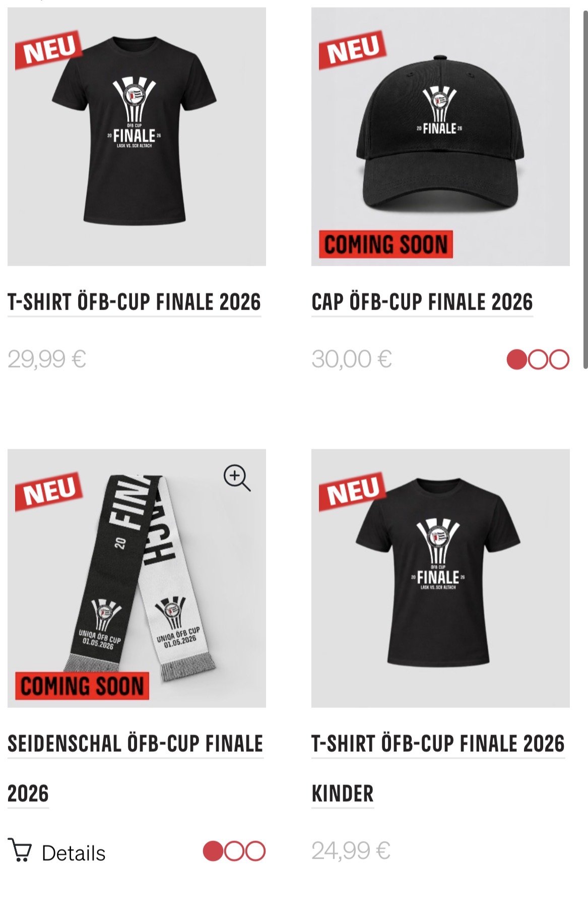
Task: Open T-Shirt ÖFB-Cup Finale 2026 product title
Action: click(x=134, y=302)
